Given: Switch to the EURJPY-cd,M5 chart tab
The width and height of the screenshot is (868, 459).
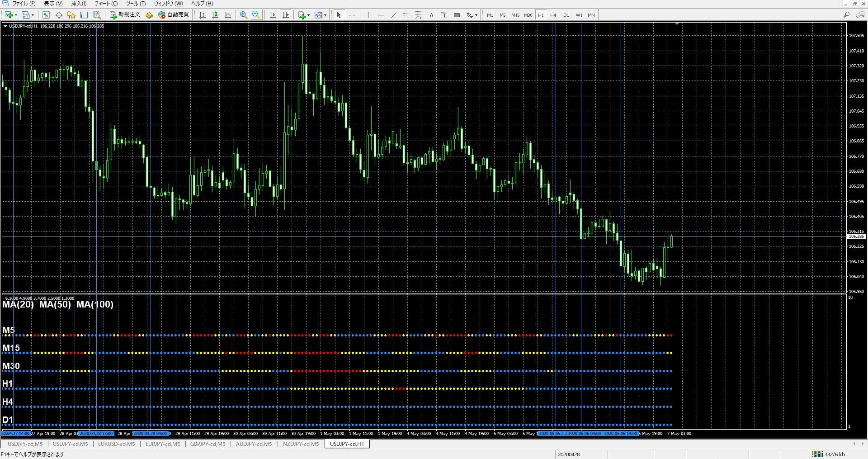Looking at the screenshot, I should [x=163, y=444].
